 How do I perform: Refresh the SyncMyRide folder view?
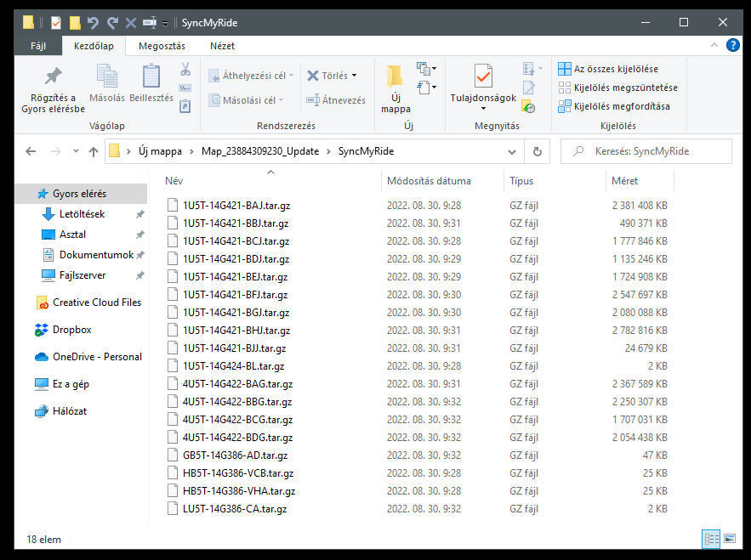click(538, 151)
